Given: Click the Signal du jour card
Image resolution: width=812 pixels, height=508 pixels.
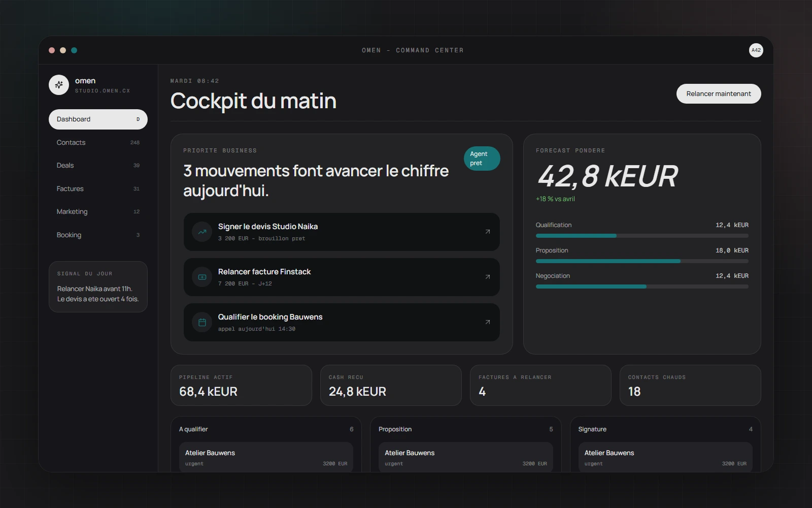Looking at the screenshot, I should click(x=98, y=287).
